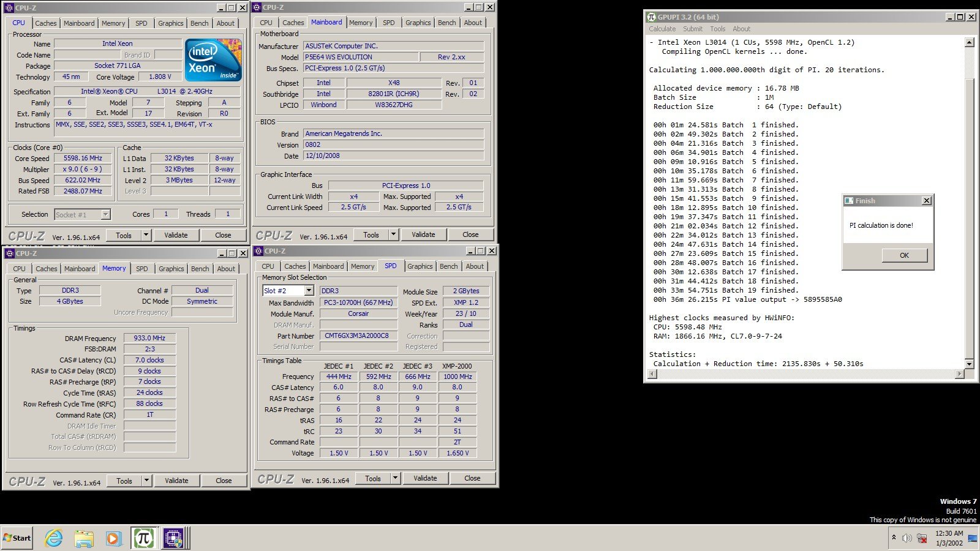Image resolution: width=980 pixels, height=551 pixels.
Task: Click Validate in top-left CPU-Z window
Action: (176, 235)
